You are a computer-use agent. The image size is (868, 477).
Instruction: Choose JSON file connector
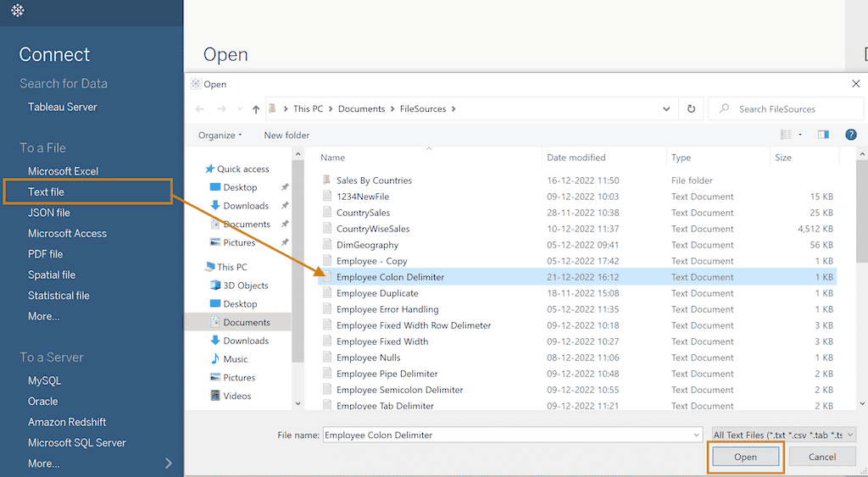[48, 213]
